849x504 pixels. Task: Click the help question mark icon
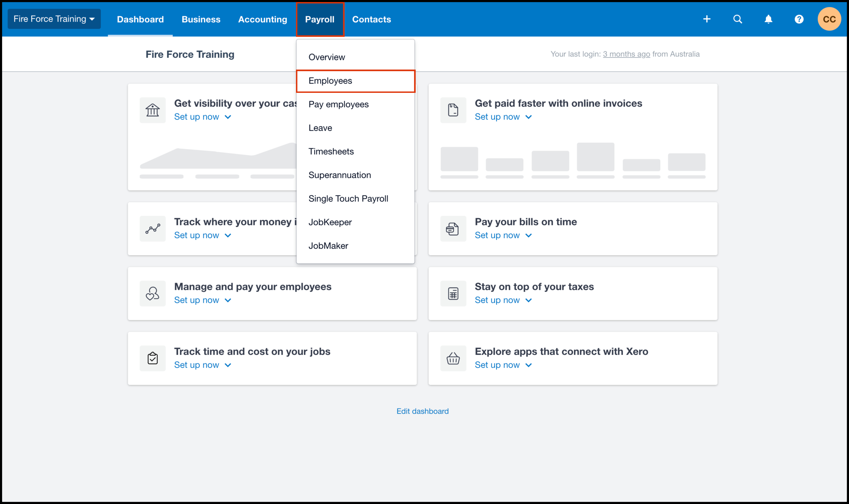point(799,19)
